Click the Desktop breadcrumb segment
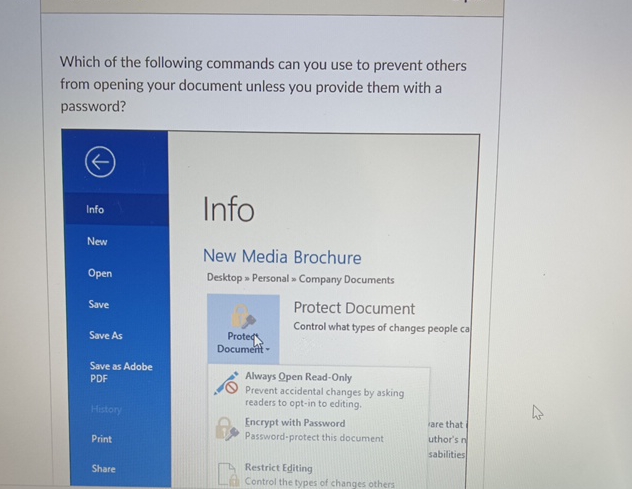Viewport: 632px width, 489px height. pos(224,277)
